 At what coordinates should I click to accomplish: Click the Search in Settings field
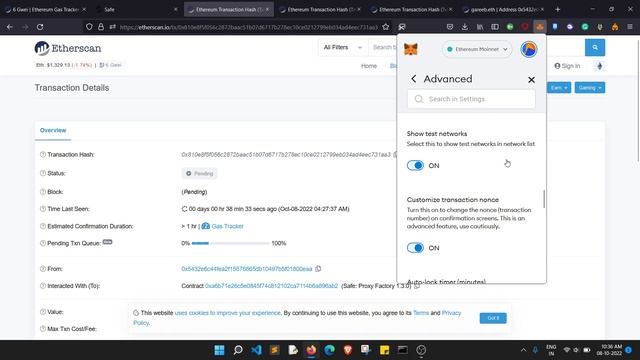click(471, 99)
